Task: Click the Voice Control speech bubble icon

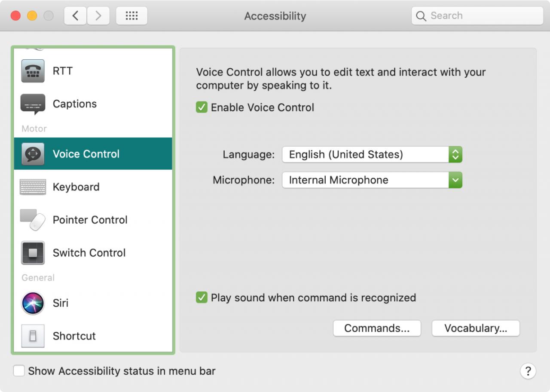Action: pyautogui.click(x=33, y=154)
